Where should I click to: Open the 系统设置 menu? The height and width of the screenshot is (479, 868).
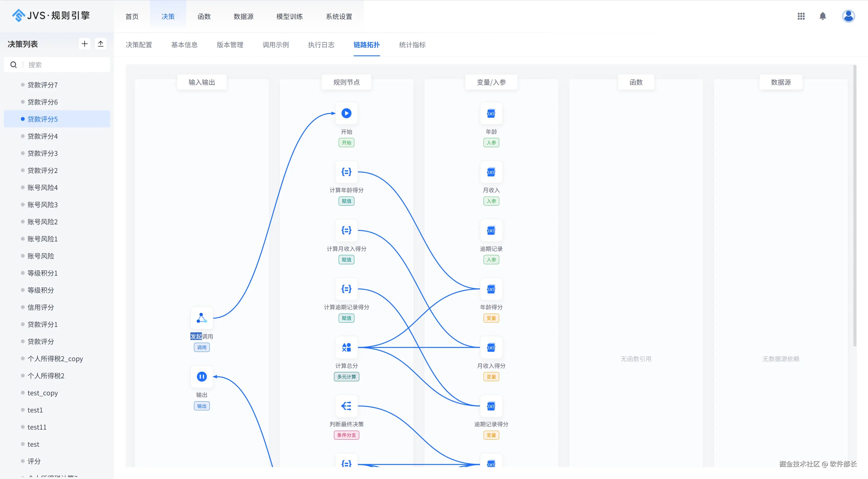pyautogui.click(x=339, y=17)
